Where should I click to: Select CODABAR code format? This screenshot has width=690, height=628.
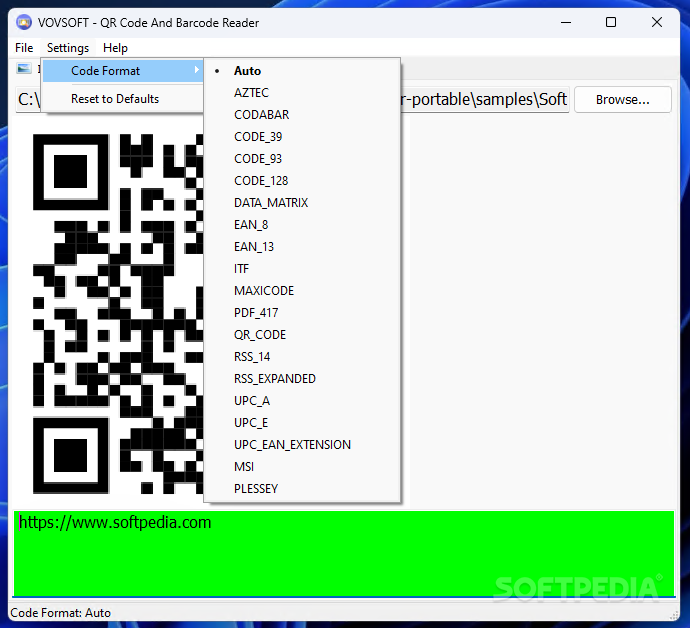[302, 115]
